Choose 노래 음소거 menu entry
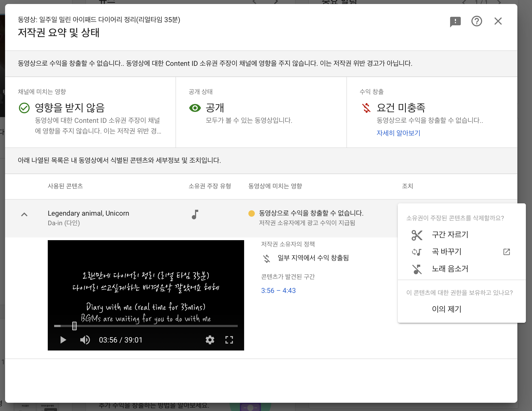532x411 pixels. pyautogui.click(x=450, y=269)
